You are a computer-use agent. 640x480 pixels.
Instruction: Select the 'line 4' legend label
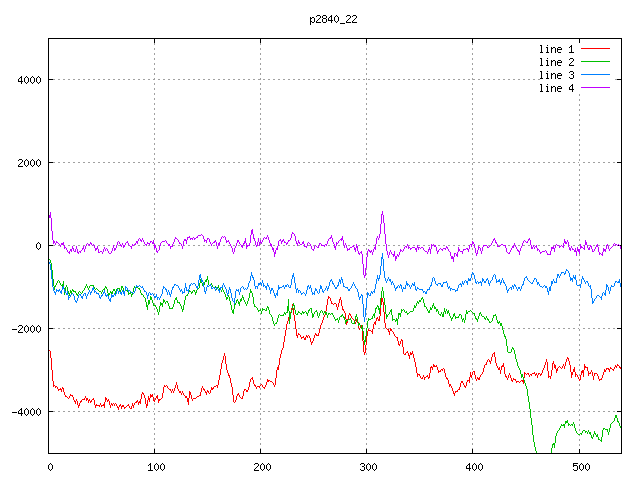pos(556,89)
